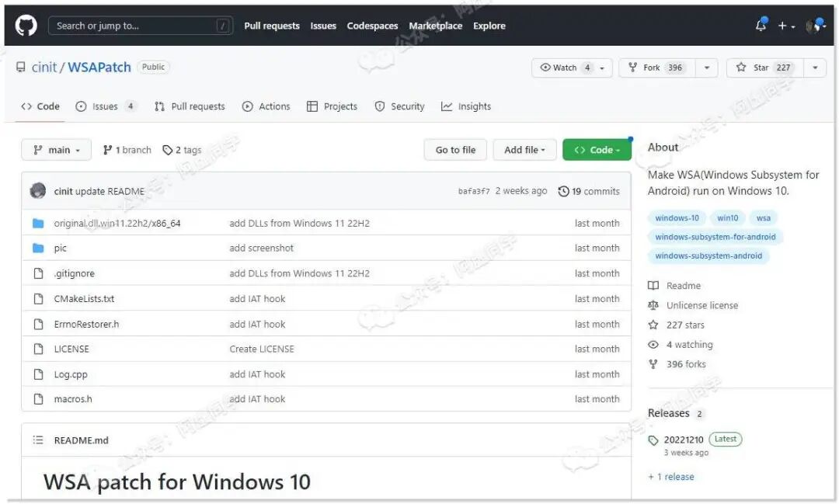
Task: Open Explore in top navigation
Action: tap(489, 26)
